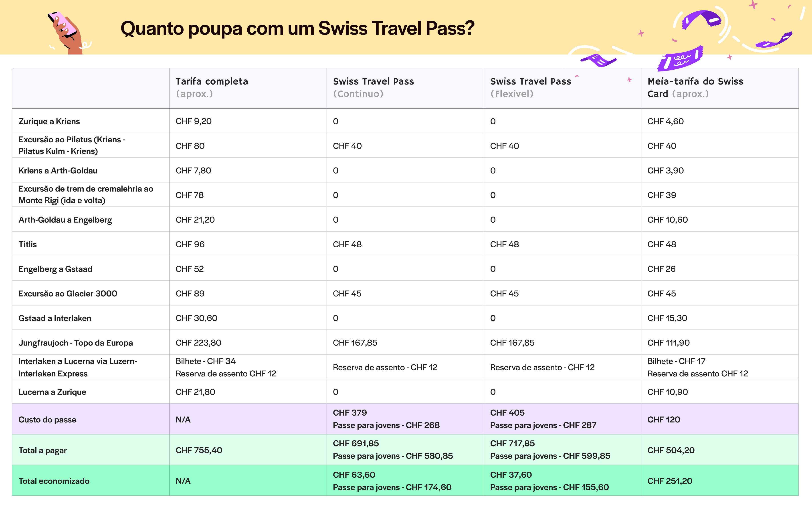
Task: Click the Total economizado row label
Action: click(54, 481)
